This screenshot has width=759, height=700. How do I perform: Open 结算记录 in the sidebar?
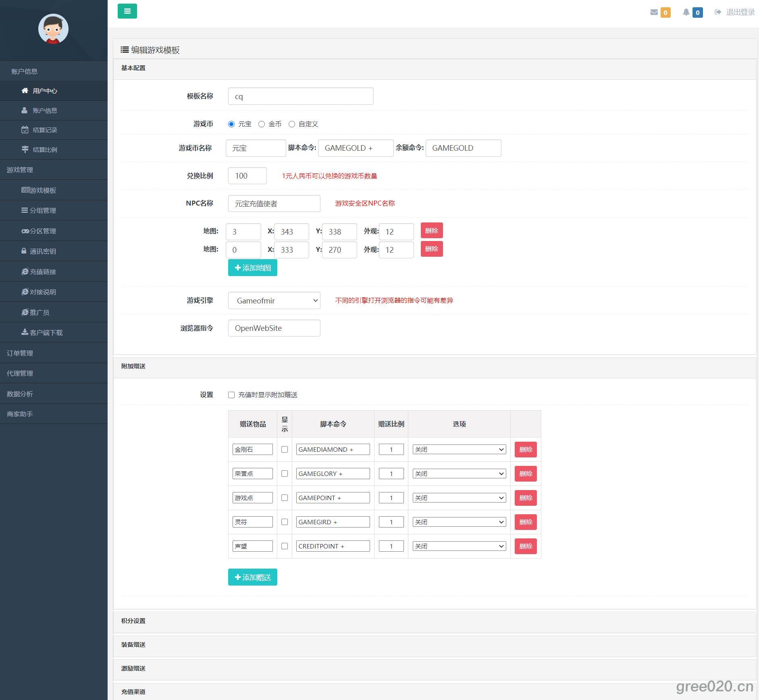tap(45, 130)
